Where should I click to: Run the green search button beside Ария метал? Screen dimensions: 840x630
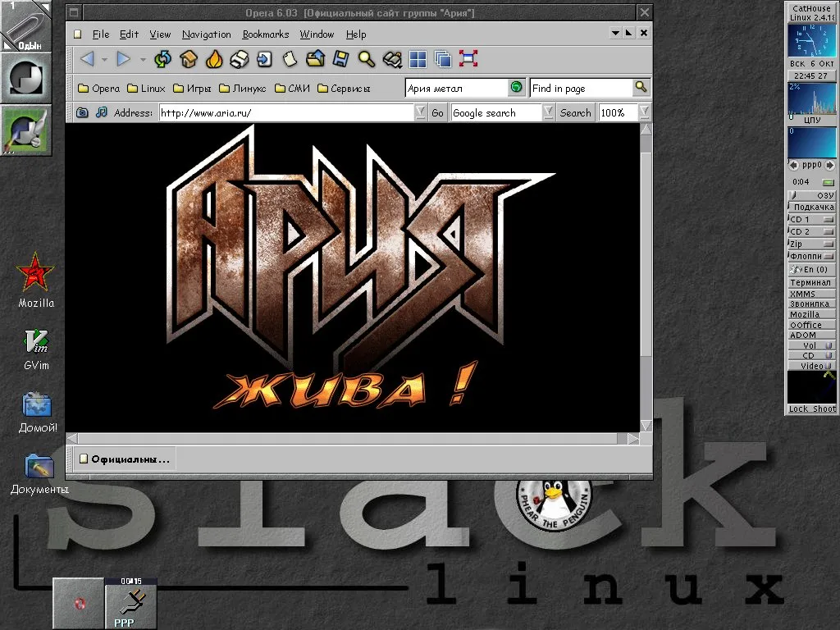coord(517,87)
